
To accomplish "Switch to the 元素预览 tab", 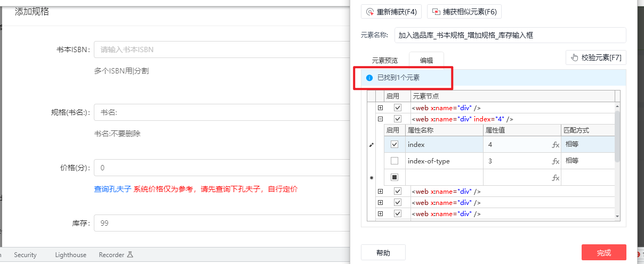I will point(385,61).
